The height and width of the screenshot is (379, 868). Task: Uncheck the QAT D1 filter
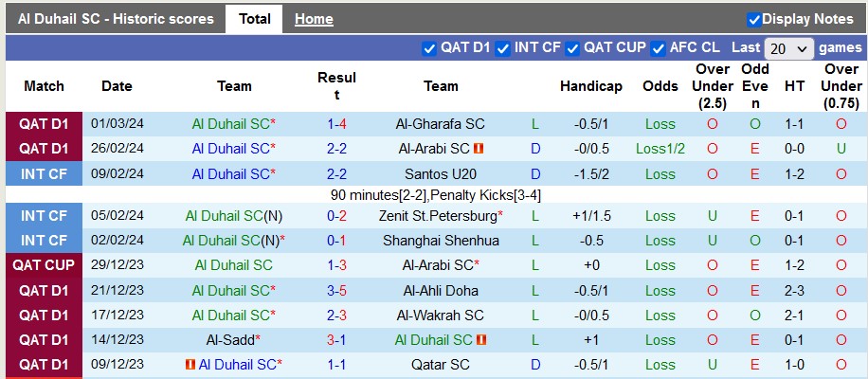click(429, 48)
